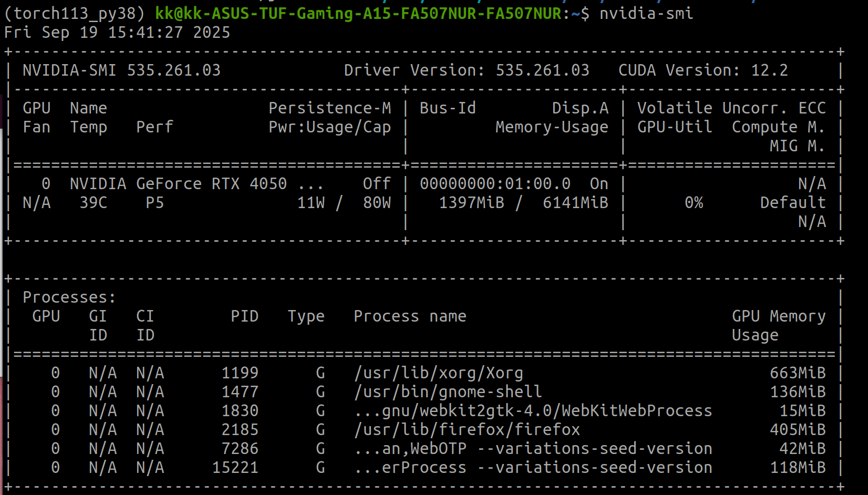This screenshot has height=495, width=868.
Task: Click the "Pwr:Usage/Cap" header text
Action: 329,127
